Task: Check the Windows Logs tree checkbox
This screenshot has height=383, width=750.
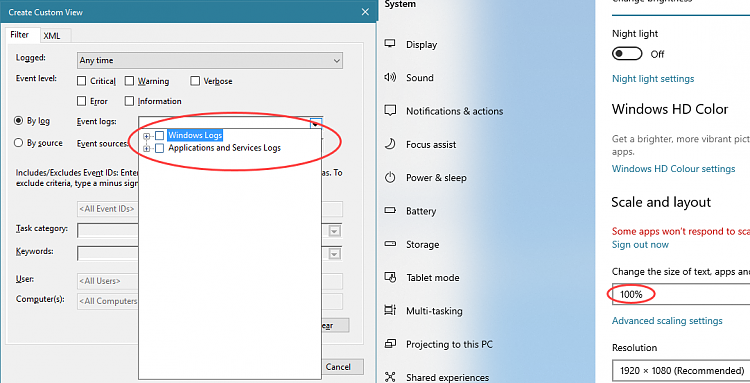Action: (160, 136)
